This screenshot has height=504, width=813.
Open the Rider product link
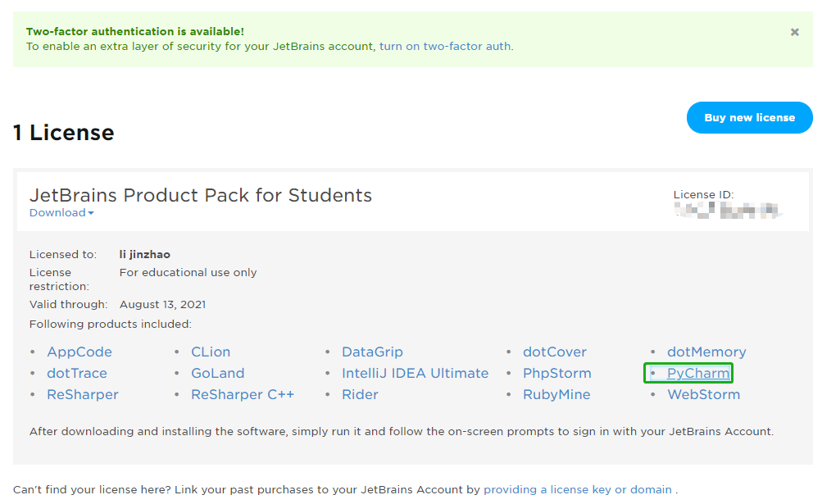(361, 394)
